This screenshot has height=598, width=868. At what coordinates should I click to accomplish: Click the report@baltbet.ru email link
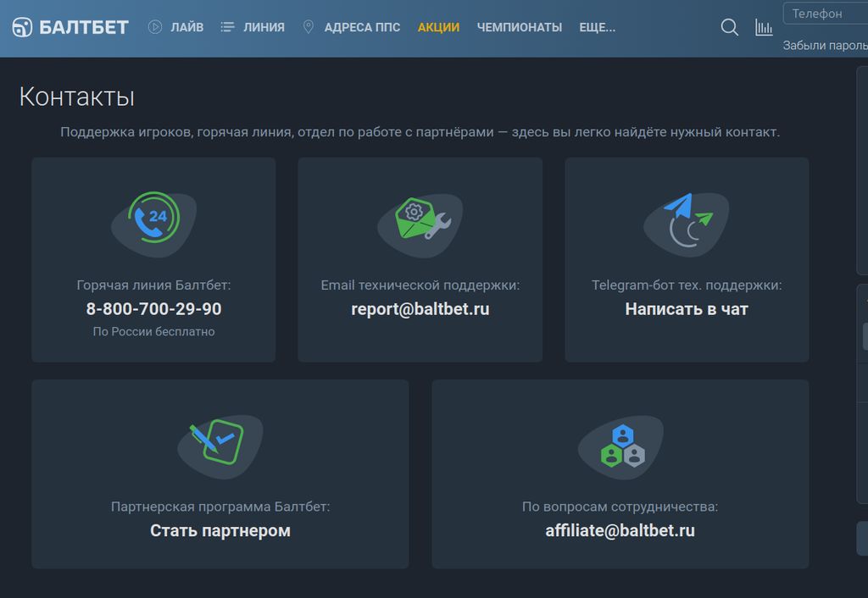point(420,308)
